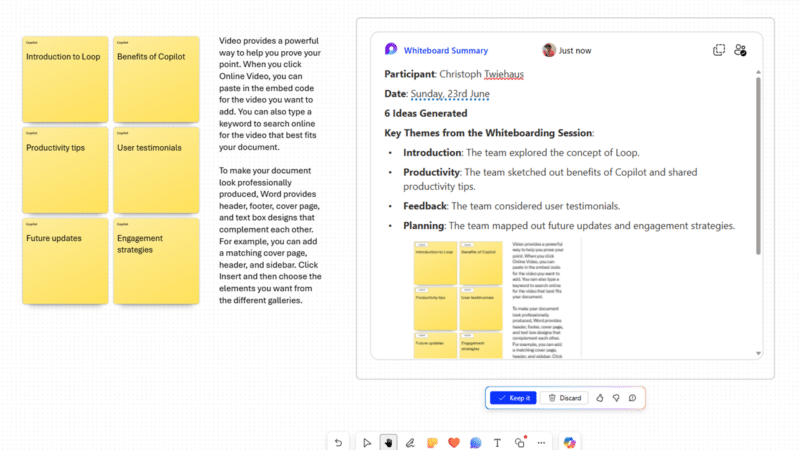Select the Introduction to Loop sticky note

click(65, 79)
